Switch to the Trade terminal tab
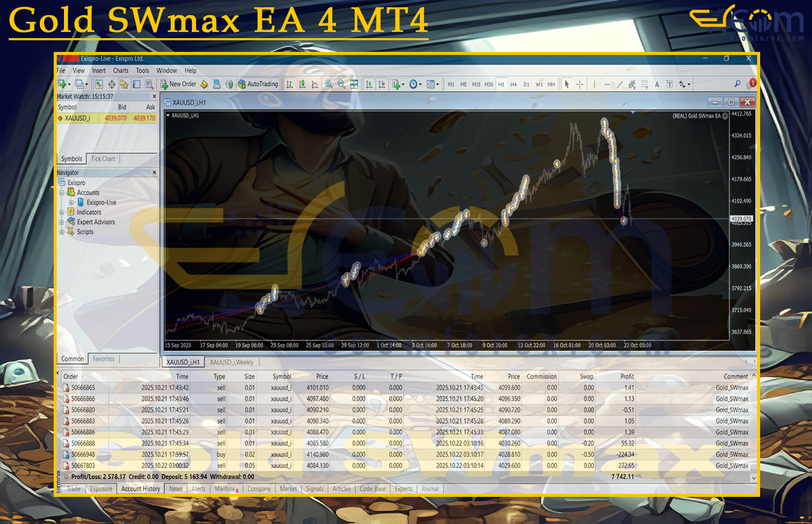812x524 pixels. [74, 489]
